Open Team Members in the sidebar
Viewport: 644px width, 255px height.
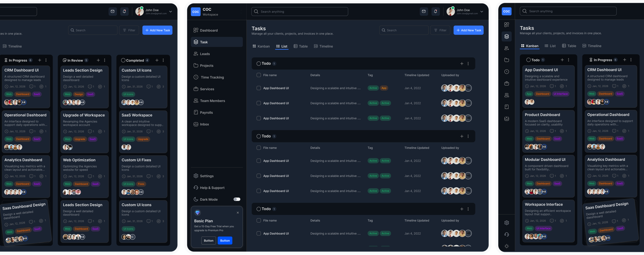(212, 101)
